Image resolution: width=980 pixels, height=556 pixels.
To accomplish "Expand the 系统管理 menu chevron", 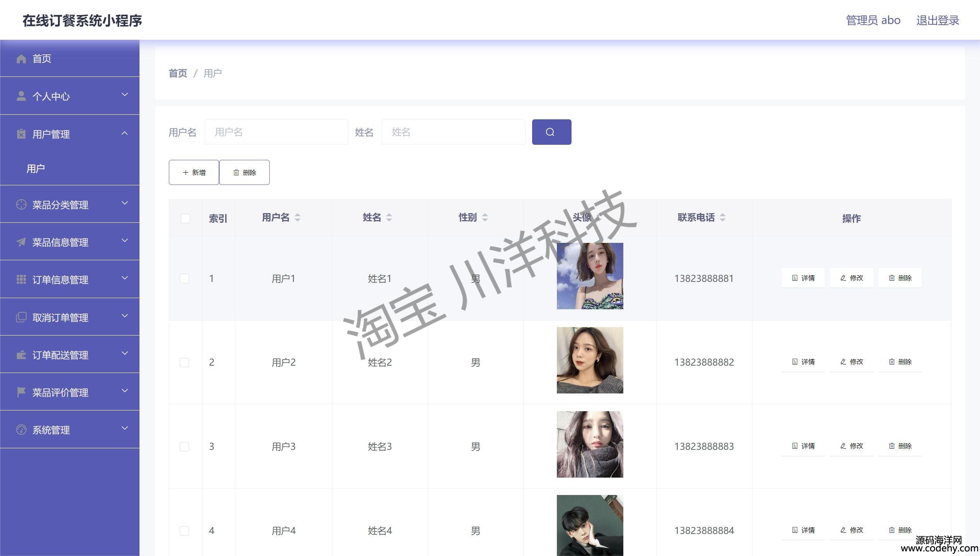I will [x=125, y=428].
